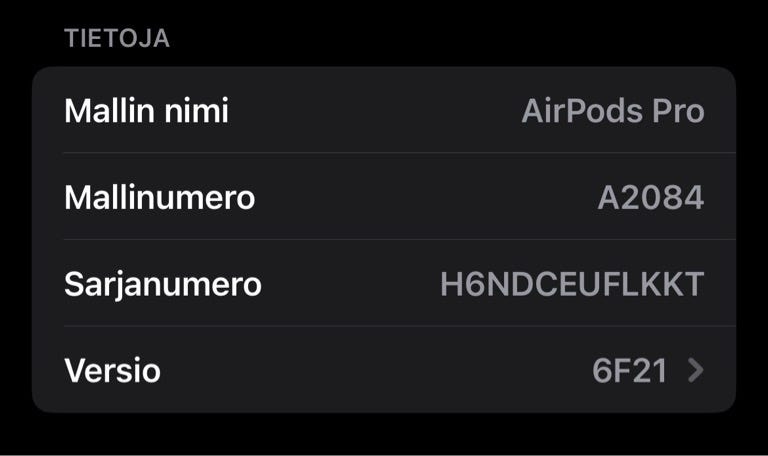Screen dimensions: 768x456
Task: Click the divider between Sarjanumero and Versio rows
Action: click(x=398, y=326)
